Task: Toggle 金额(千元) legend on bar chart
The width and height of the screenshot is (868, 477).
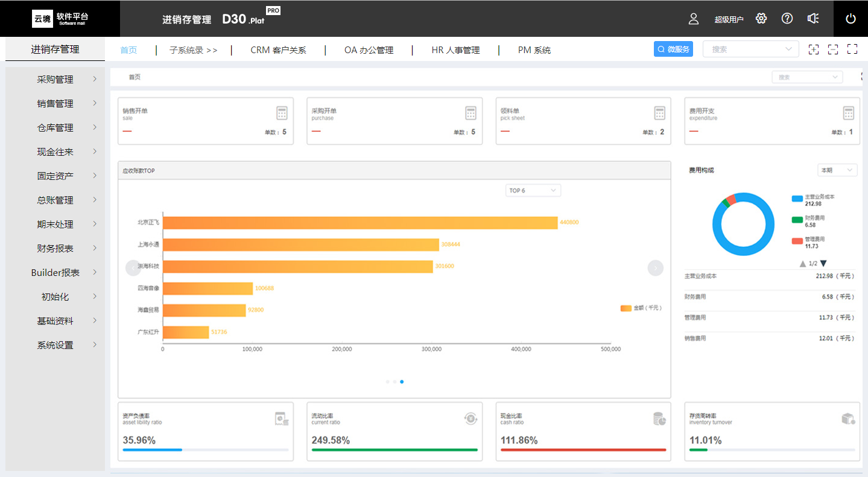Action: [626, 308]
